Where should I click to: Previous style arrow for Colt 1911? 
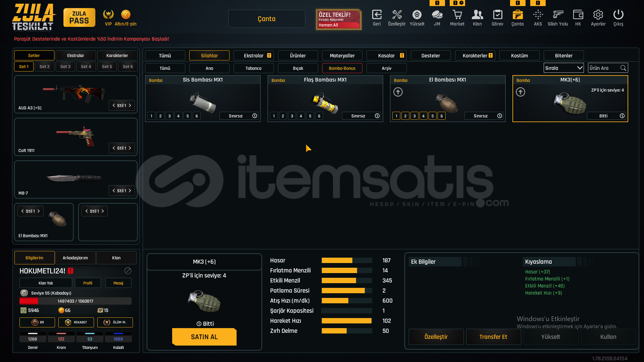click(x=114, y=148)
